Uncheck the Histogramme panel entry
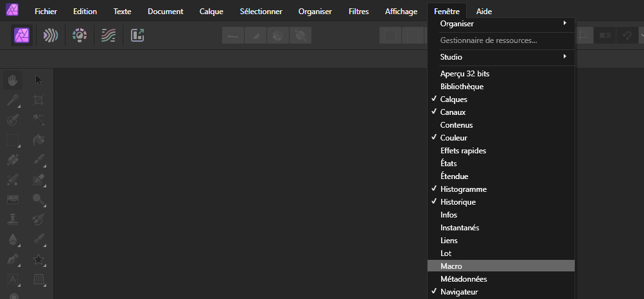Image resolution: width=644 pixels, height=299 pixels. coord(463,189)
